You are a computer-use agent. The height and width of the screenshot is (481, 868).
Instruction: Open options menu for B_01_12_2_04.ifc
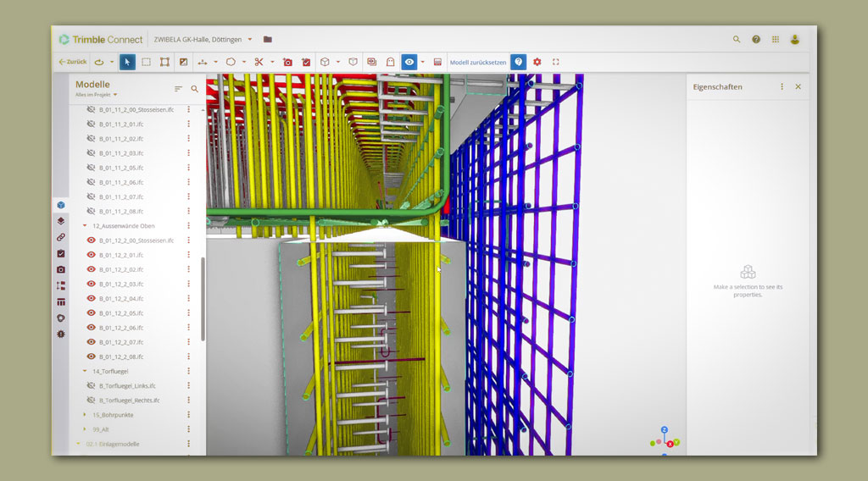click(x=188, y=298)
